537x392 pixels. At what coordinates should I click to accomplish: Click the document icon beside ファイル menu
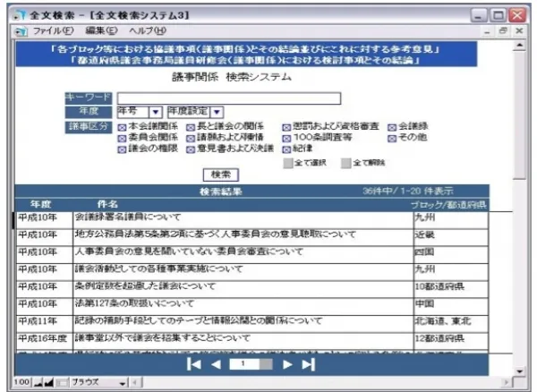[21, 31]
